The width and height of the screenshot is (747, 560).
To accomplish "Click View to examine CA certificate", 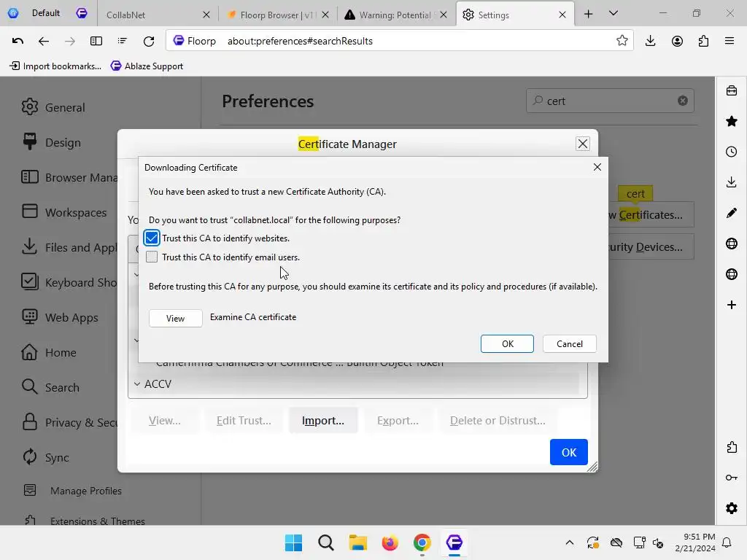I will [175, 318].
